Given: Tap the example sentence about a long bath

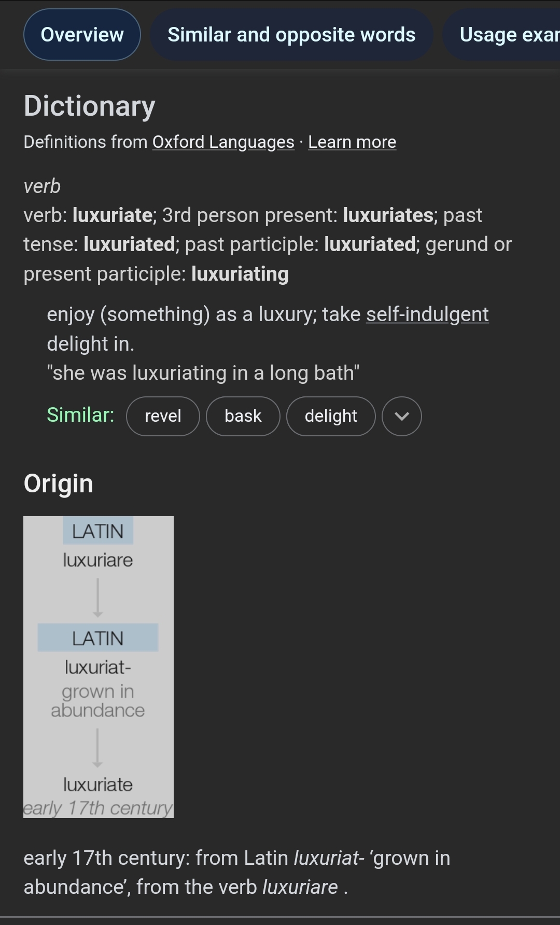Looking at the screenshot, I should [203, 373].
